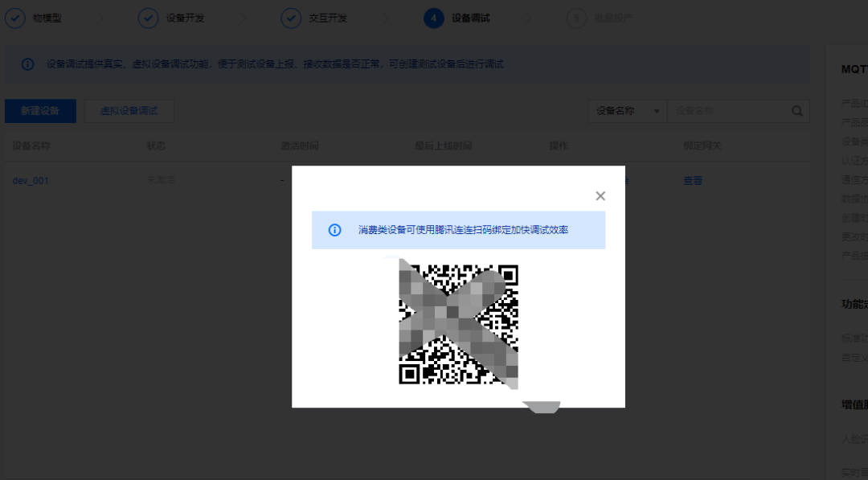Click the 未激活 status text
This screenshot has width=868, height=480.
[x=161, y=180]
